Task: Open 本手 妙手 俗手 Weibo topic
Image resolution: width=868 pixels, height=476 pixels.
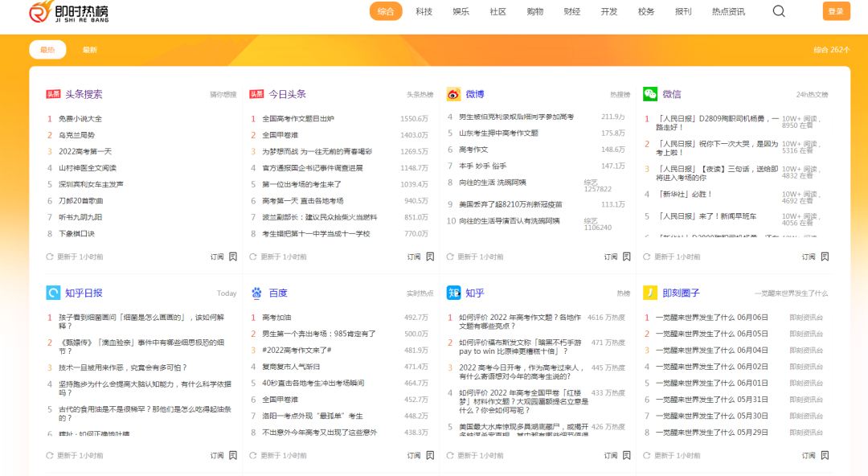Action: pyautogui.click(x=483, y=166)
